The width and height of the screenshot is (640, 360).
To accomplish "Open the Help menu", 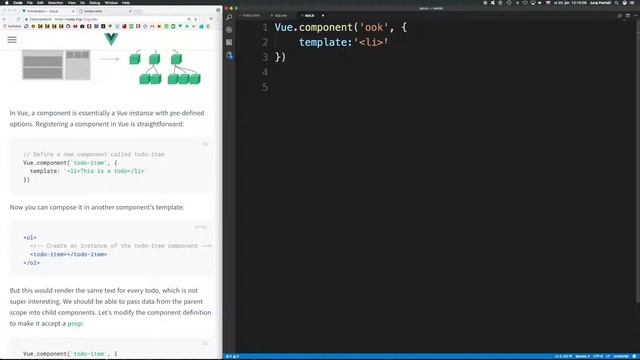I will pyautogui.click(x=126, y=2).
